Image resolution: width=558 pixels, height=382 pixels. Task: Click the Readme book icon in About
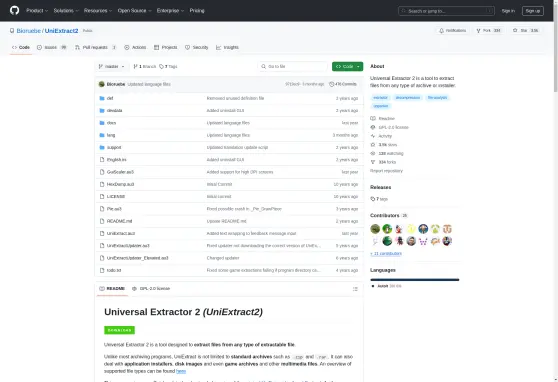pyautogui.click(x=373, y=119)
